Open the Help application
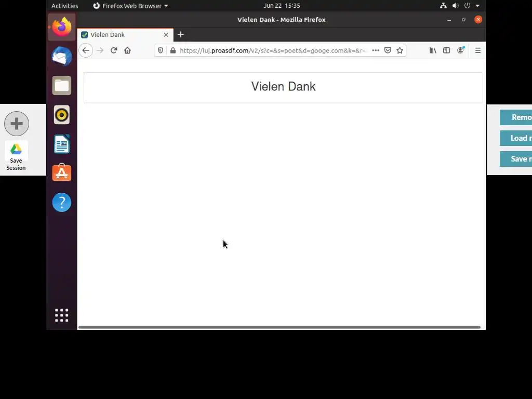This screenshot has height=399, width=532. click(62, 202)
